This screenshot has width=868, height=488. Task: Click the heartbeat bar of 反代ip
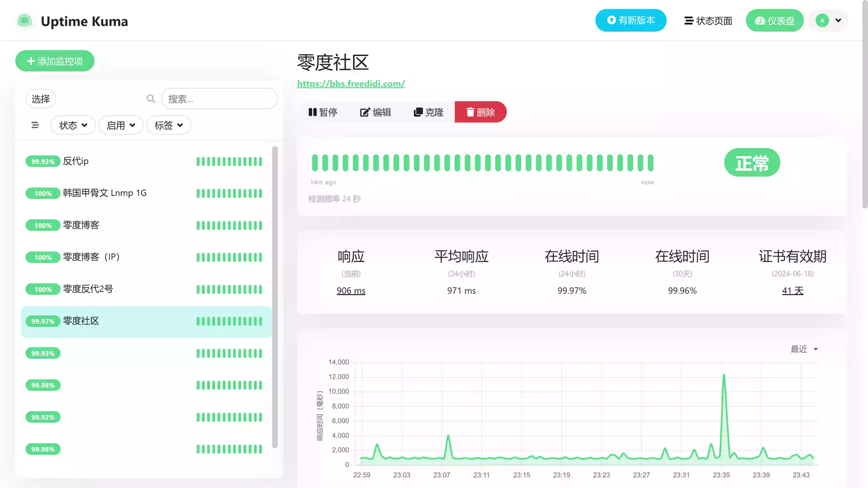click(x=229, y=162)
